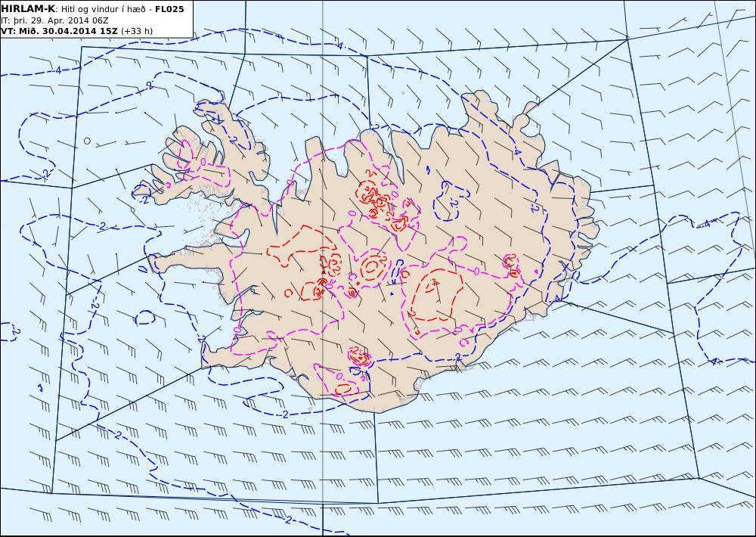Click the HIRLAM-K model name in the title box
756x537 pixels.
click(27, 8)
